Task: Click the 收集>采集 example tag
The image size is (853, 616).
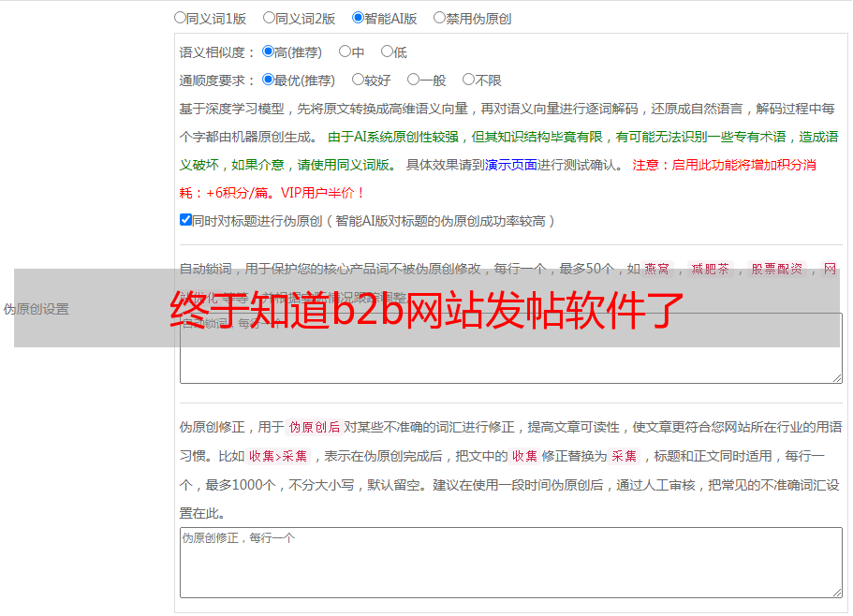Action: (x=278, y=456)
